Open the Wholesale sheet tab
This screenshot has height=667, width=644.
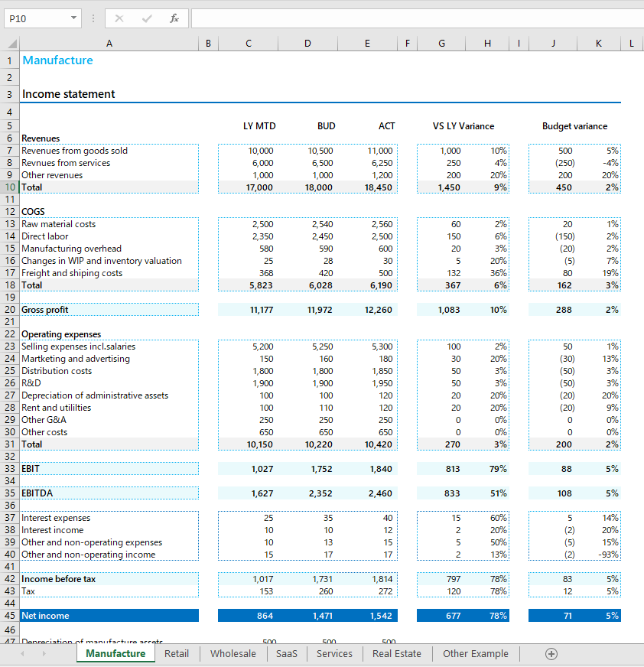[x=233, y=653]
